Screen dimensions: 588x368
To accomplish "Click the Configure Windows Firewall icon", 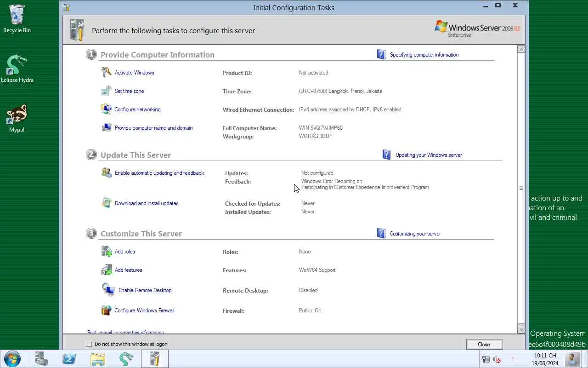I will (107, 310).
